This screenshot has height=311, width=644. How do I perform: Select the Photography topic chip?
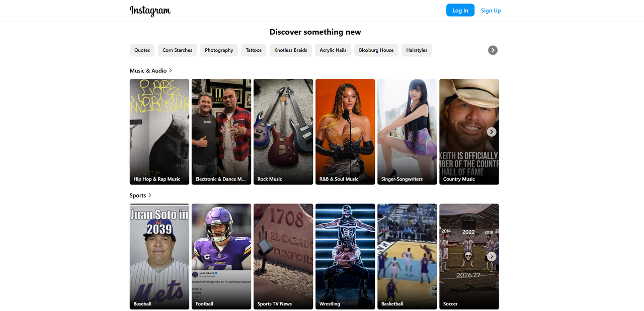coord(219,50)
